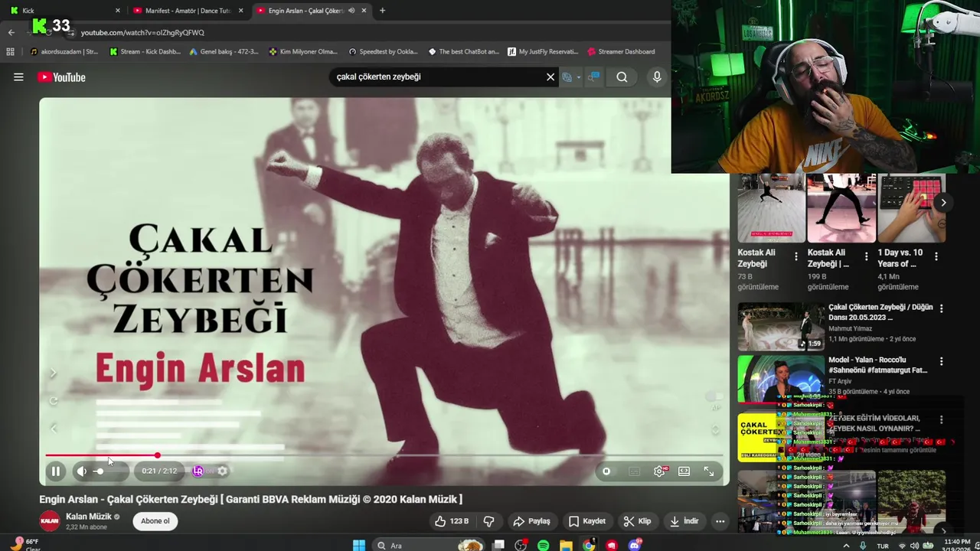Image resolution: width=980 pixels, height=551 pixels.
Task: Open player settings gear with HD badge
Action: pyautogui.click(x=659, y=471)
